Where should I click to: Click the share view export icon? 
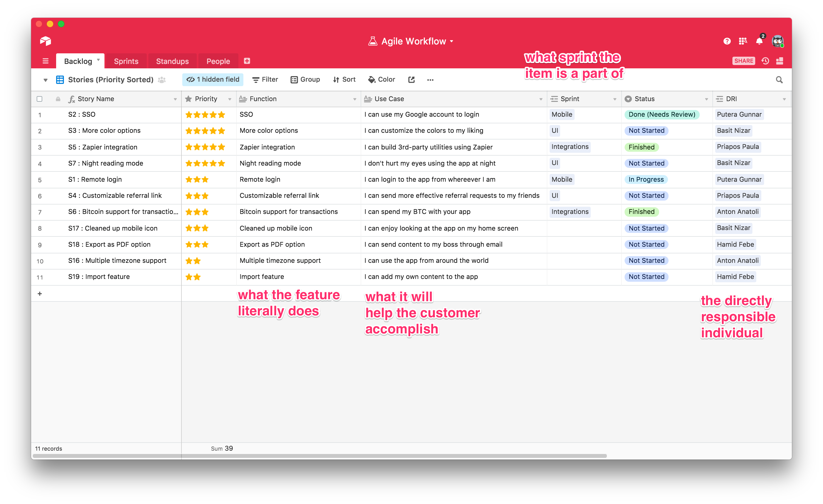[411, 79]
